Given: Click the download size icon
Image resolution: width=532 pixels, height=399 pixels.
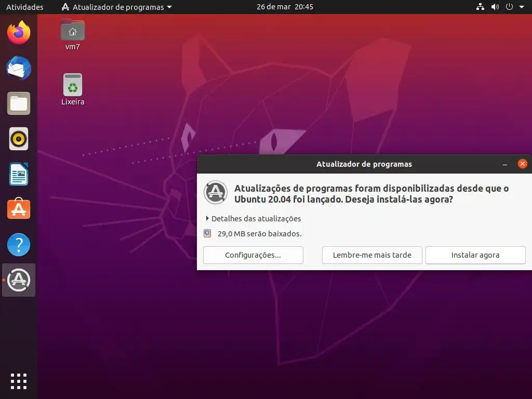Looking at the screenshot, I should click(207, 233).
